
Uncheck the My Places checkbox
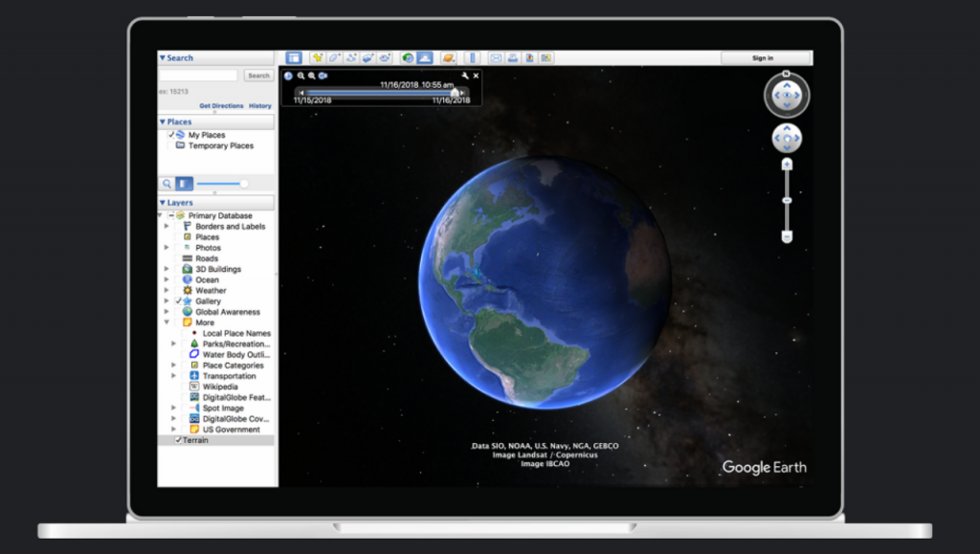171,135
